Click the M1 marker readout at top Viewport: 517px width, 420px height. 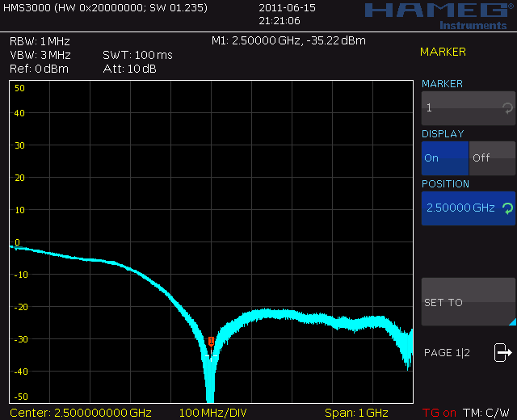[288, 40]
